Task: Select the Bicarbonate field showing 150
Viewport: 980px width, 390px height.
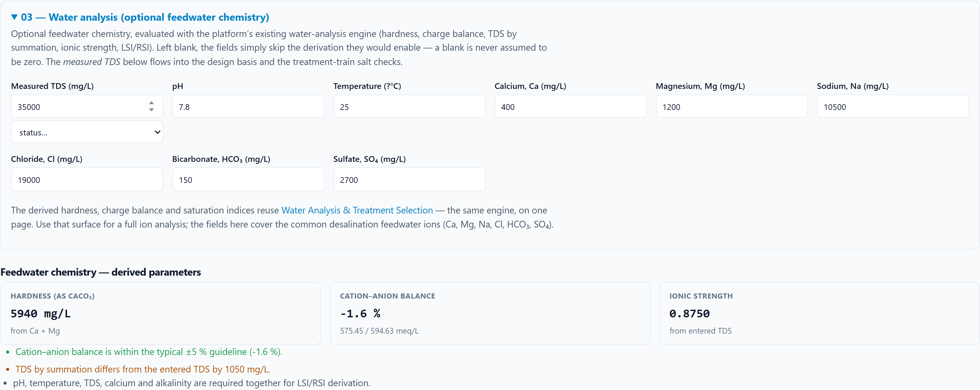Action: [x=248, y=180]
